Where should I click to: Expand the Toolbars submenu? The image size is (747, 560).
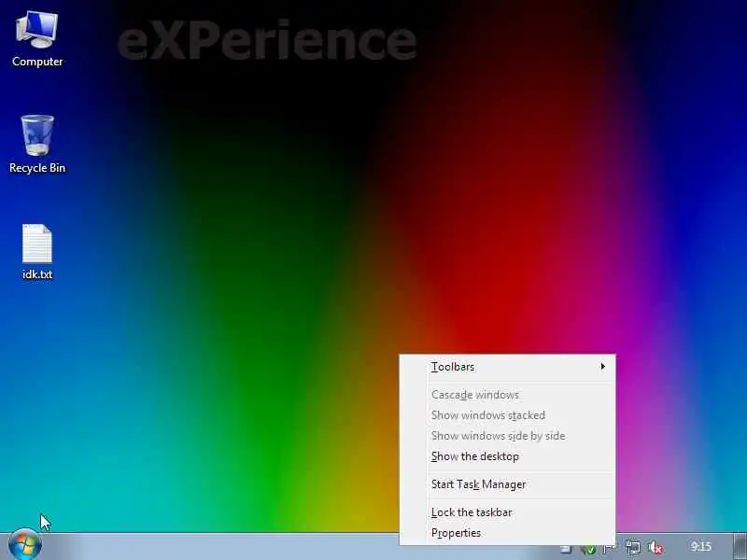point(507,367)
